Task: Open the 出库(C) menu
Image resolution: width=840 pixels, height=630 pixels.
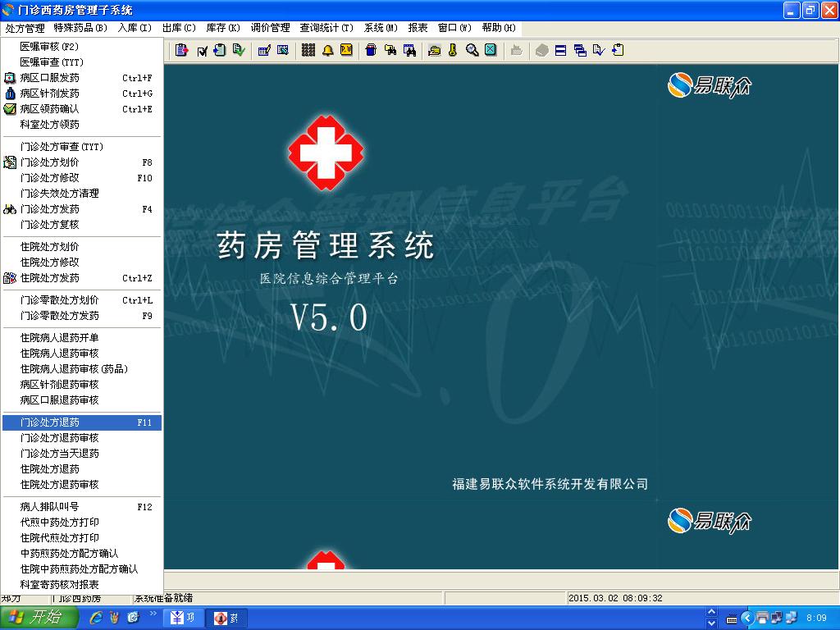Action: pos(179,28)
